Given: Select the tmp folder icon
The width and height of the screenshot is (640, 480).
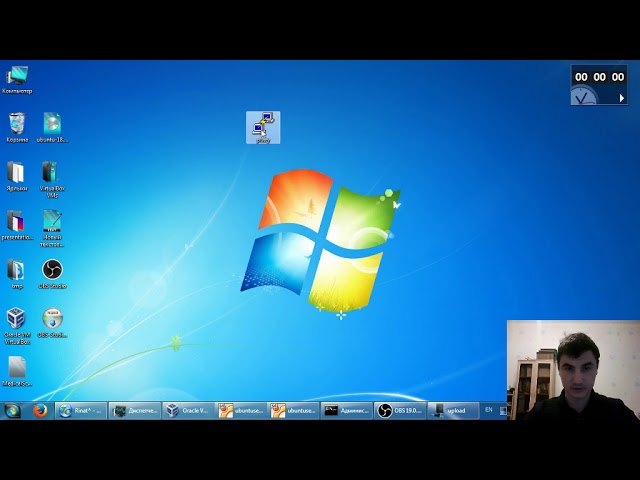Looking at the screenshot, I should point(17,274).
